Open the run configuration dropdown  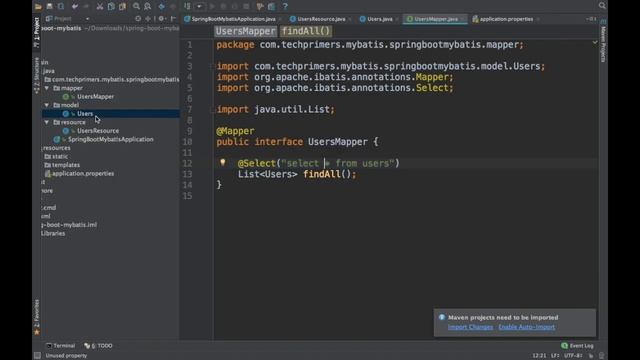pos(199,6)
